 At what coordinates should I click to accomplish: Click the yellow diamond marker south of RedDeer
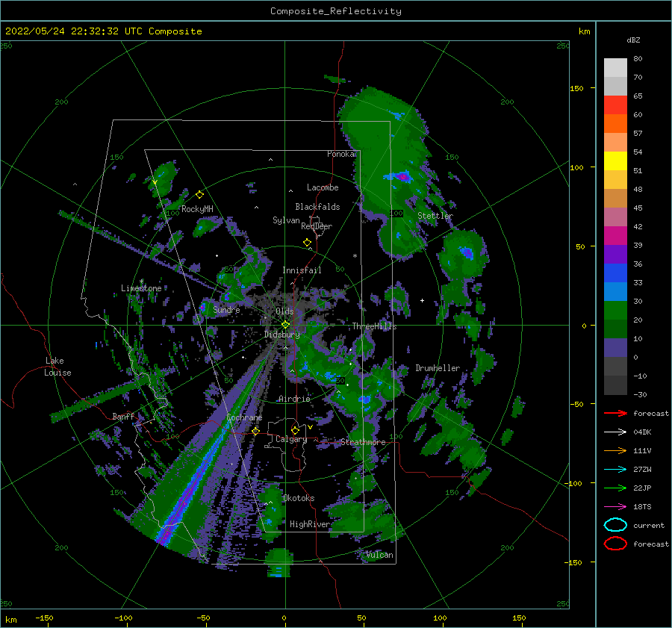(x=308, y=243)
